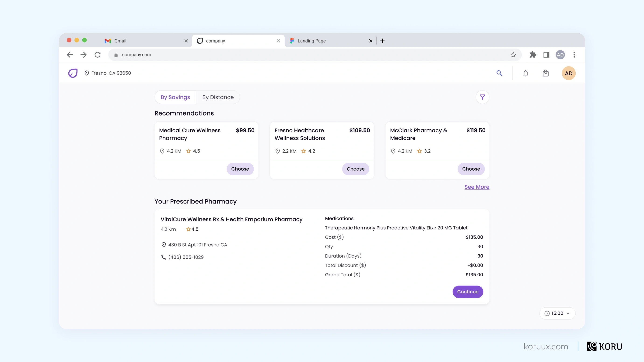Click the McClark Pharmacy & Medicare title

(419, 134)
